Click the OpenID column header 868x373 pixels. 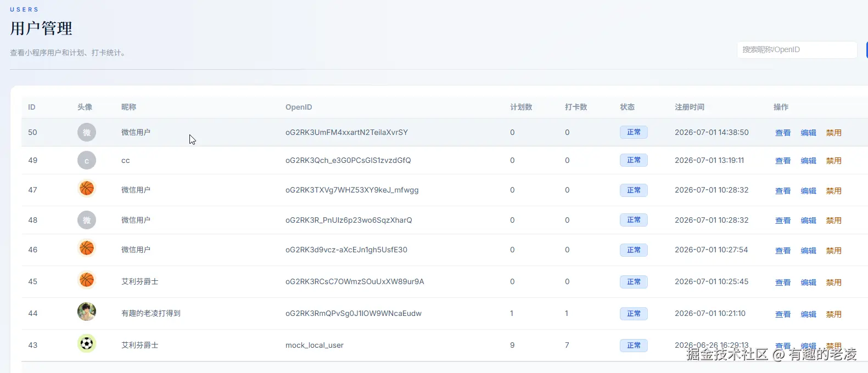[299, 107]
